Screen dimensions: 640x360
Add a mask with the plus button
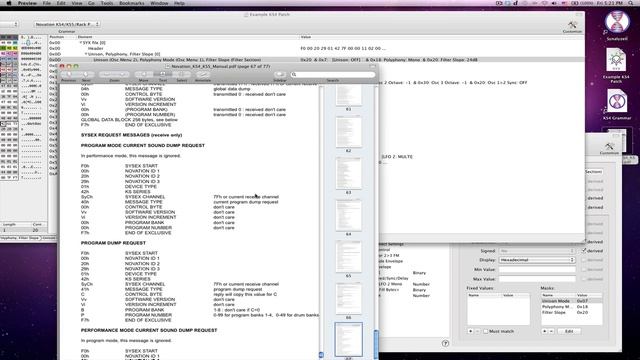coord(544,331)
